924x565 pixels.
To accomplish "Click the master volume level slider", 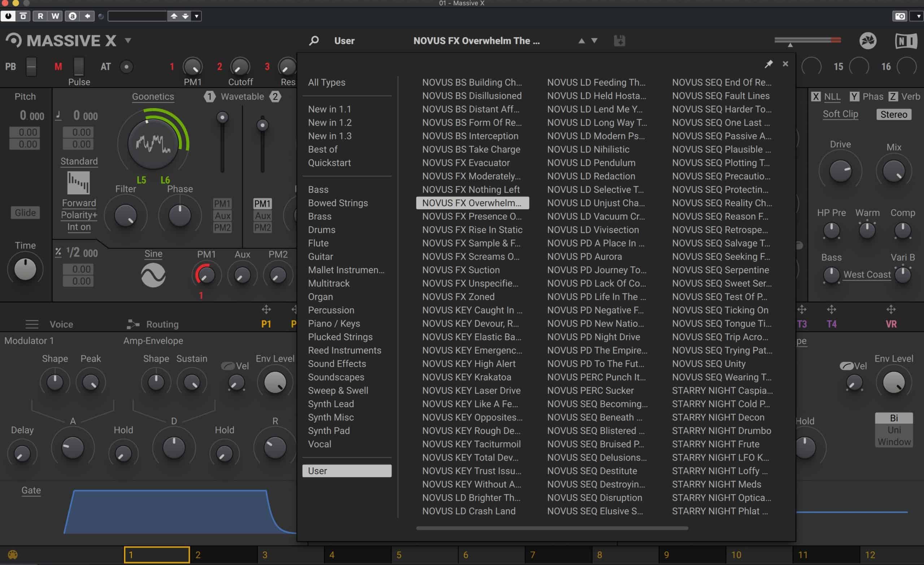I will coord(807,40).
